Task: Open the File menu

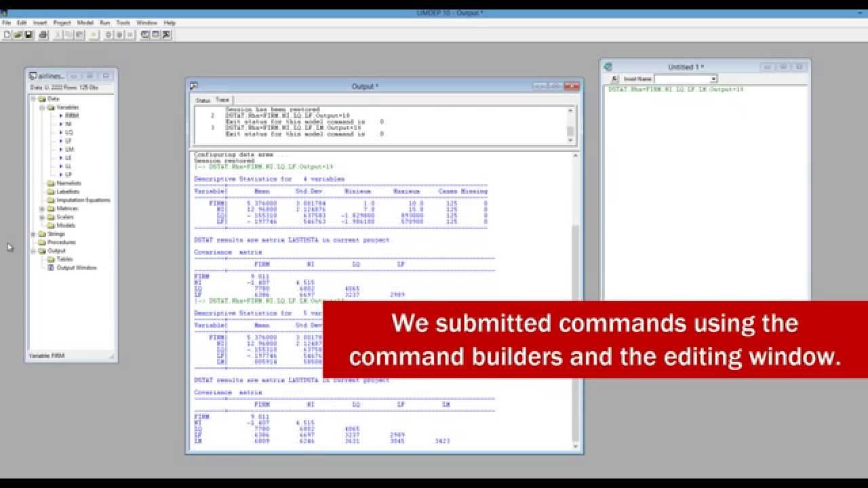Action: [x=7, y=22]
